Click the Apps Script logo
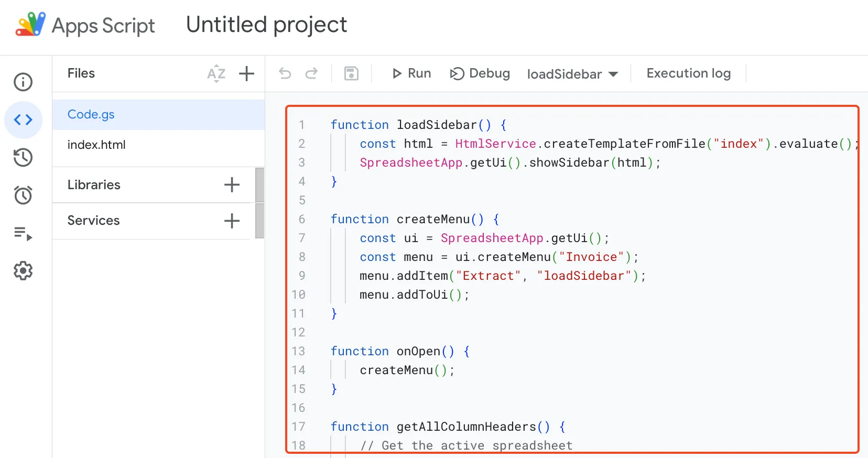868x458 pixels. point(31,25)
